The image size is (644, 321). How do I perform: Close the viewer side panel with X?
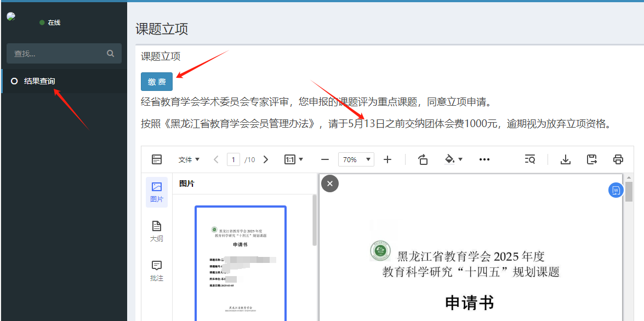330,184
